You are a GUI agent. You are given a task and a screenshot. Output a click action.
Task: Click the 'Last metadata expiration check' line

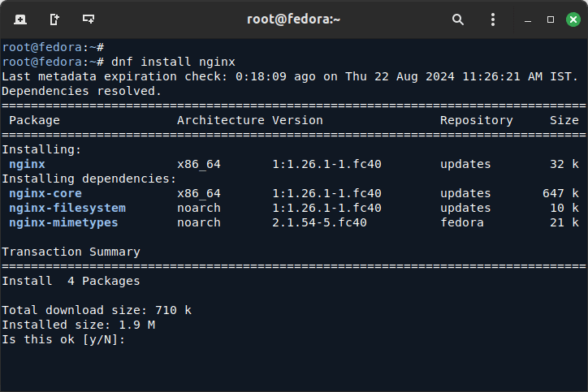[x=290, y=76]
